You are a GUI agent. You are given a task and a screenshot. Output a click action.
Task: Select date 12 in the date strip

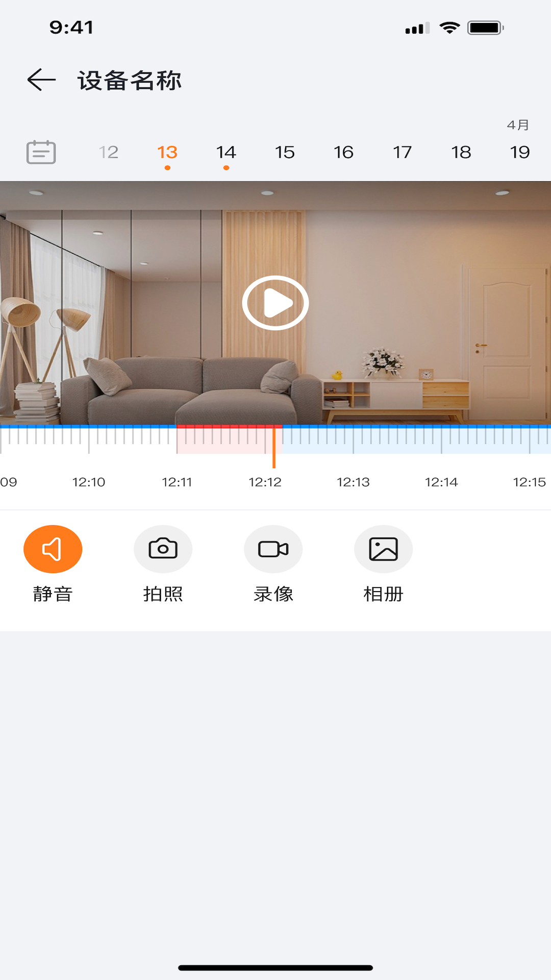click(109, 152)
